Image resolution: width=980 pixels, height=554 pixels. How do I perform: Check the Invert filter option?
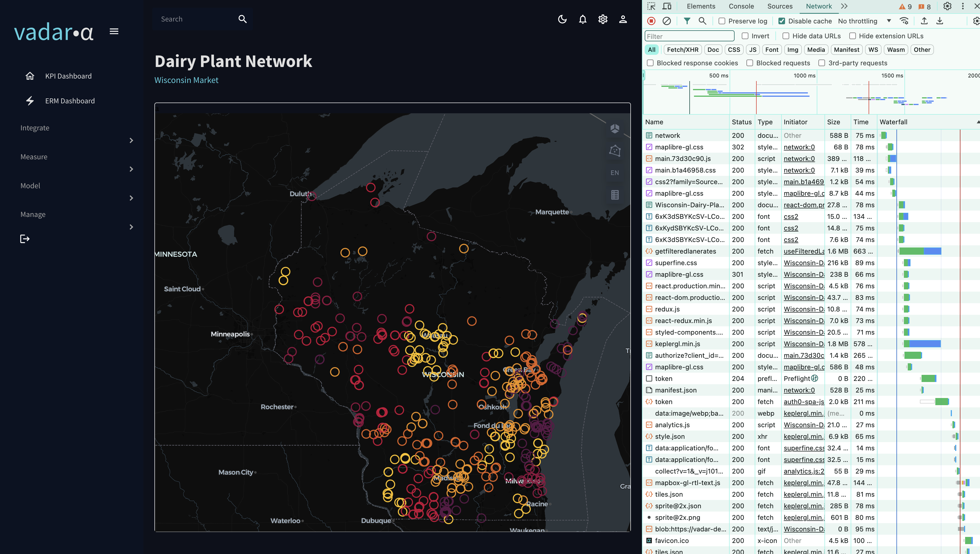pyautogui.click(x=745, y=36)
